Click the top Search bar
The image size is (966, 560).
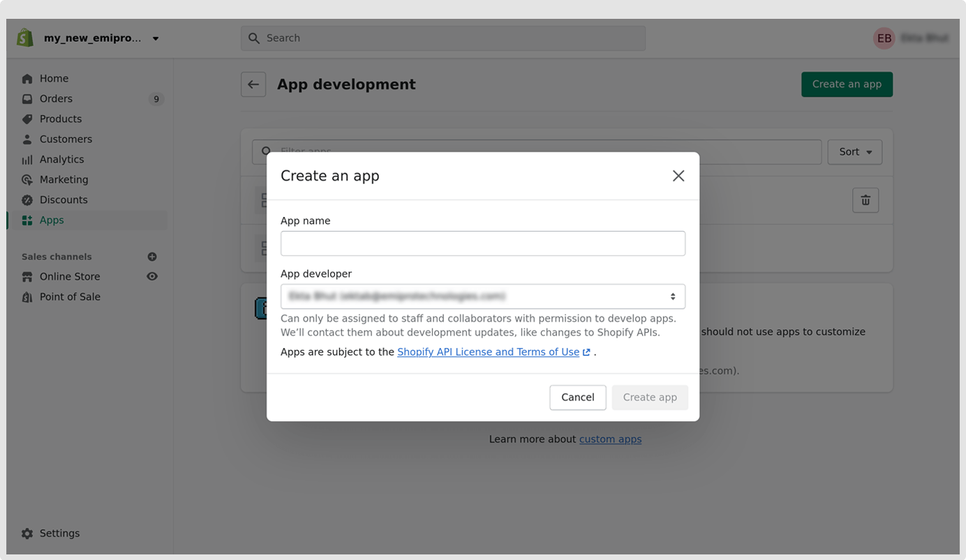click(x=443, y=38)
